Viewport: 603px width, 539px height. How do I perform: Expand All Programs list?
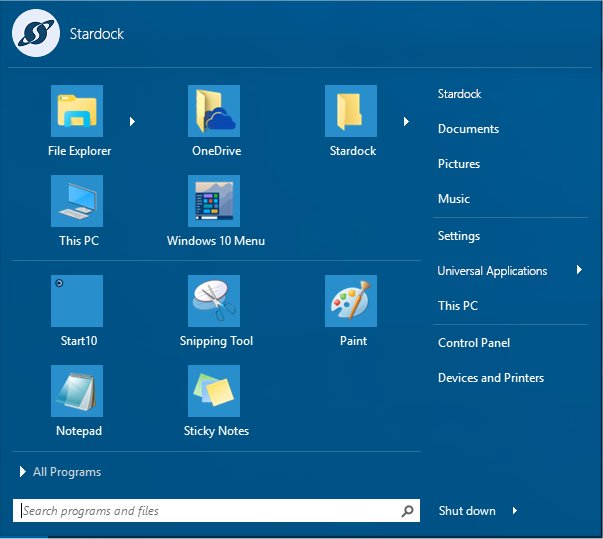click(x=60, y=472)
